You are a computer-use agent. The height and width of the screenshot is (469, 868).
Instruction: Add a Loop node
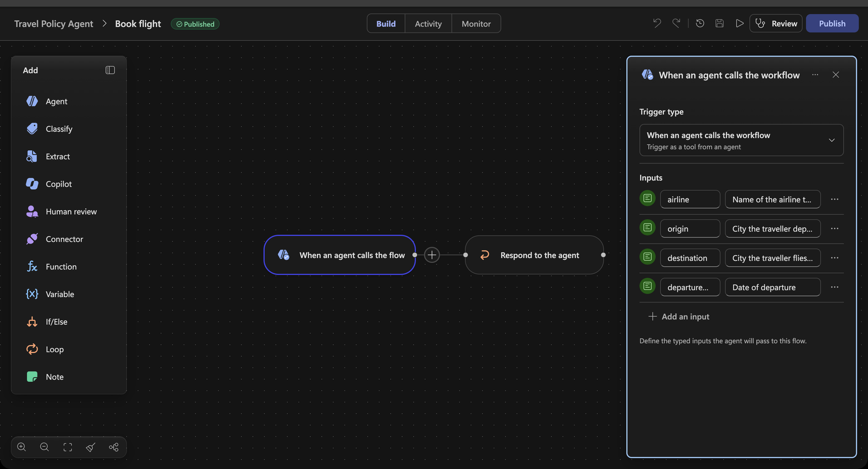click(54, 350)
